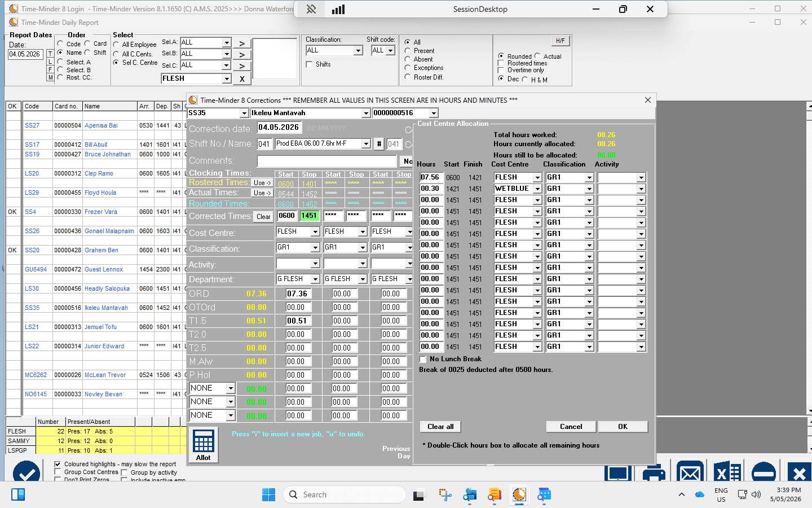Click the pin icon on SessionDesktop bar

click(311, 9)
